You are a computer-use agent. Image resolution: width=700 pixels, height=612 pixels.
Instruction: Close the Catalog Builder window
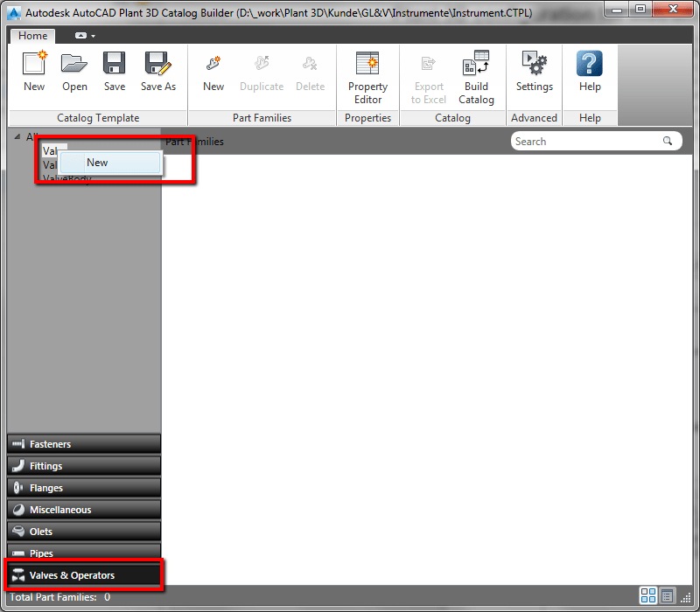point(673,9)
